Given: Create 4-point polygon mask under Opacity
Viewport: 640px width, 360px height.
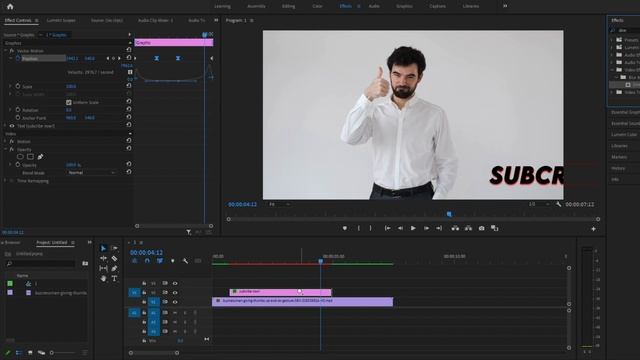Looking at the screenshot, I should (30, 157).
